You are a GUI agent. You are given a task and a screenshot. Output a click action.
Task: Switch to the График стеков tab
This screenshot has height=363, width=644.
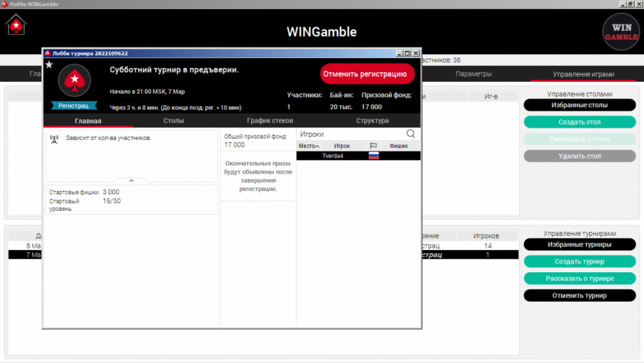pos(270,121)
